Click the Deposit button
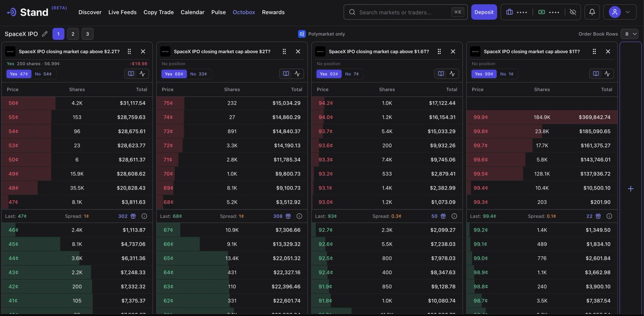Screen dimensions: 644x316 484,12
